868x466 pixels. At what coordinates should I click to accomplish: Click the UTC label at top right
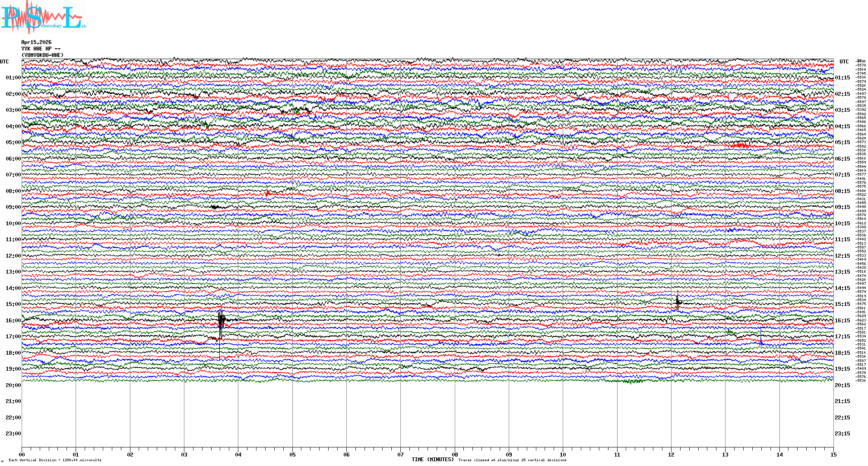(x=844, y=62)
